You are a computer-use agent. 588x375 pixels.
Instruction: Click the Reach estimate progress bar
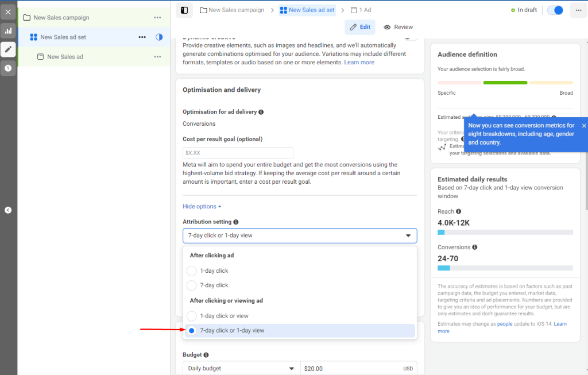[505, 233]
